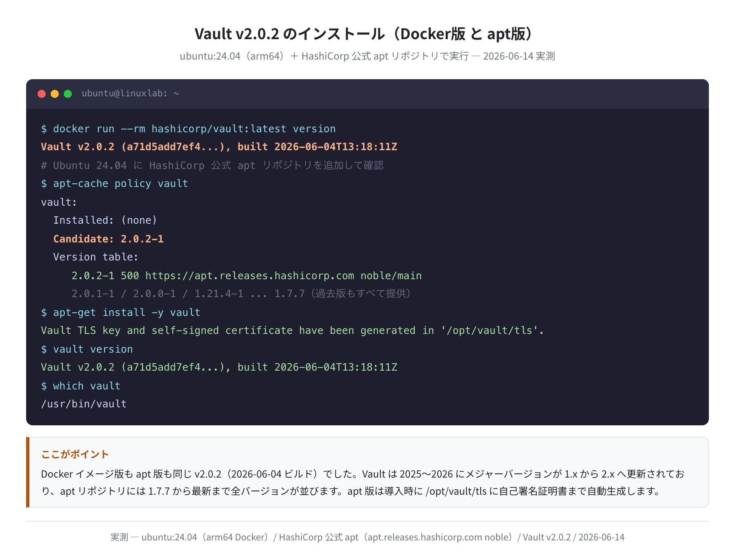
Task: Click the apt-cache policy vault command
Action: (x=115, y=184)
